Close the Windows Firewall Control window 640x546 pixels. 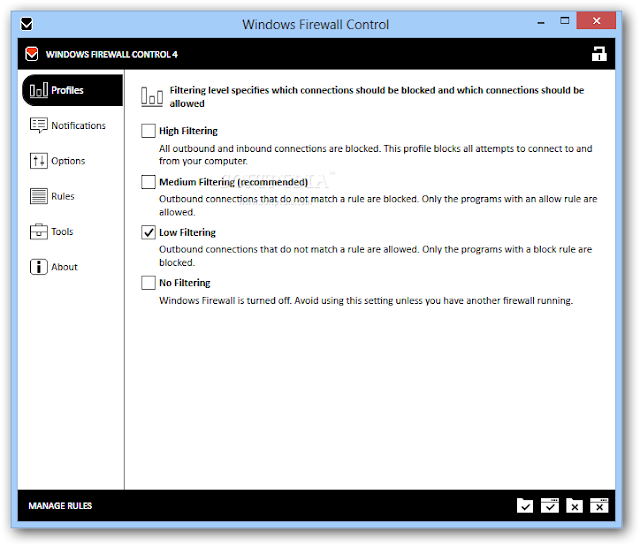(x=596, y=21)
